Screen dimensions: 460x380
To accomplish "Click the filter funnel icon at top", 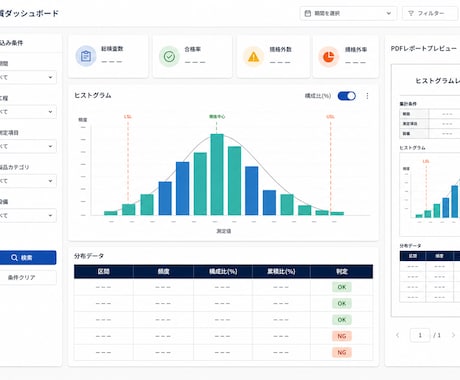I will click(x=411, y=13).
